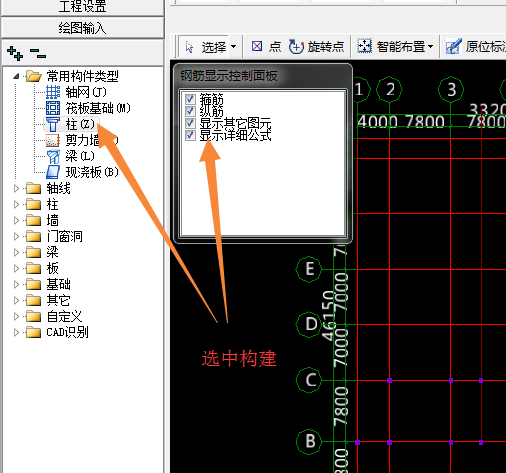Click the 选择 arrow cursor tool icon
Image resolution: width=506 pixels, height=473 pixels.
pos(189,47)
